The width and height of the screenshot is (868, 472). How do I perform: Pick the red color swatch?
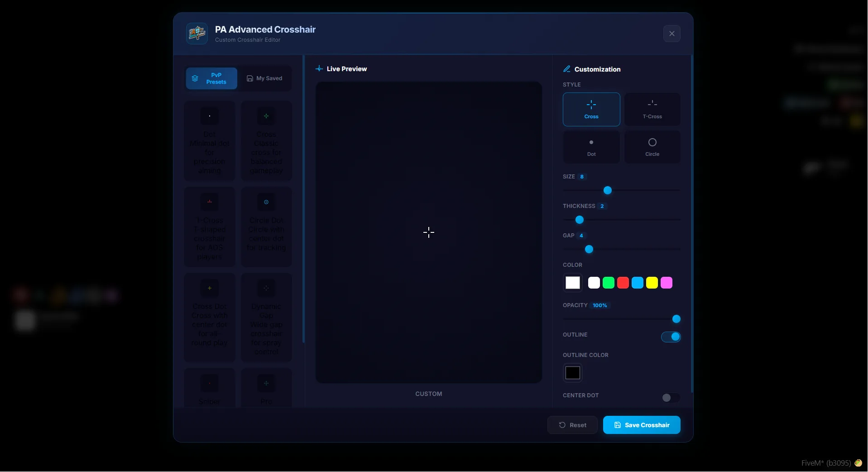(623, 283)
